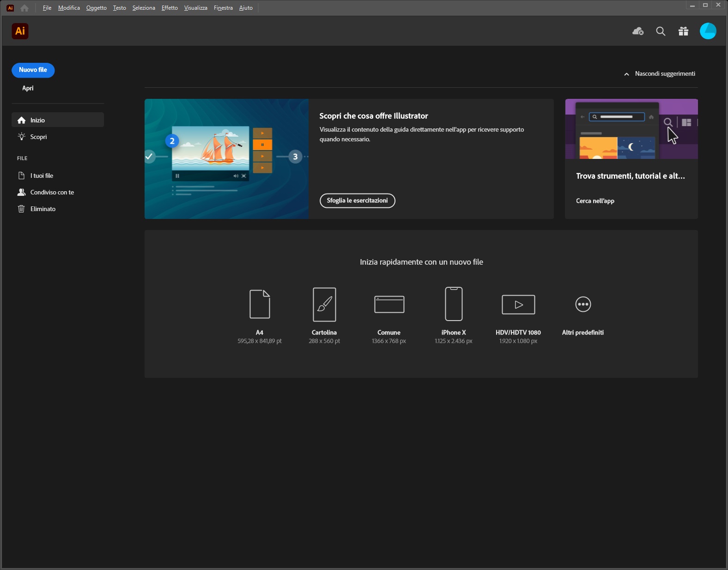Screen dimensions: 728x570
Task: Open the Visualizza menu
Action: (x=195, y=8)
